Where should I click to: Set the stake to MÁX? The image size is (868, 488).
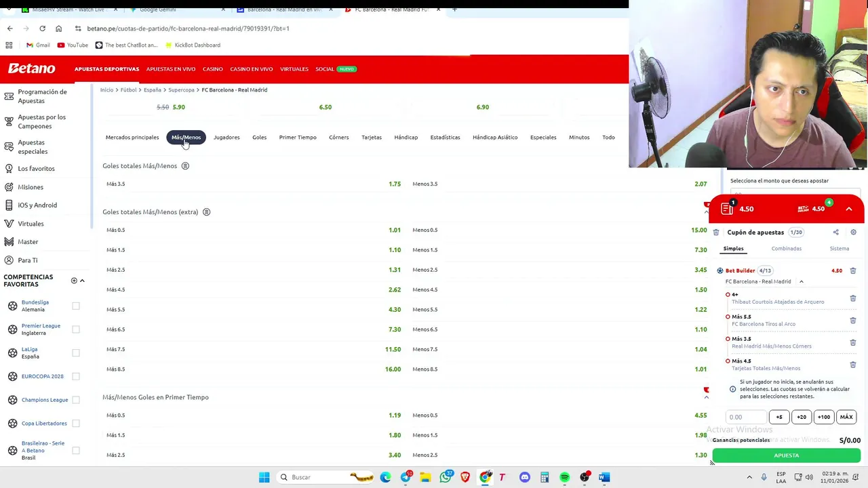click(846, 417)
